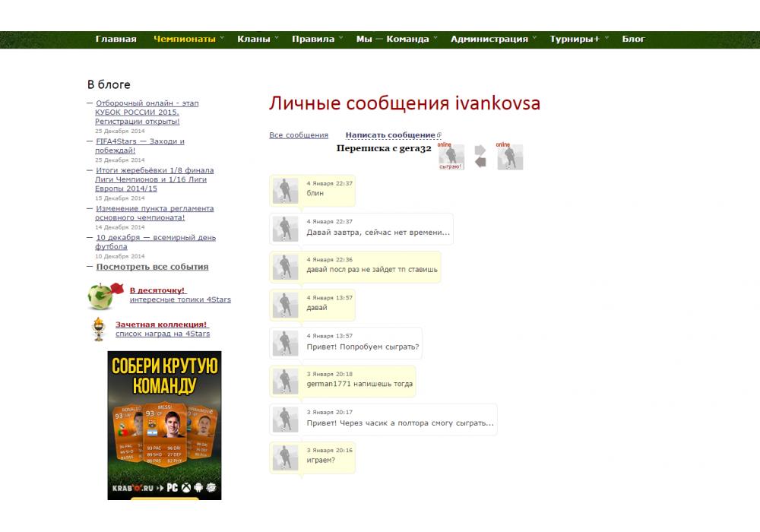
Task: Open the FIFA4Stars — Заходи и побеждай! post
Action: pyautogui.click(x=140, y=146)
